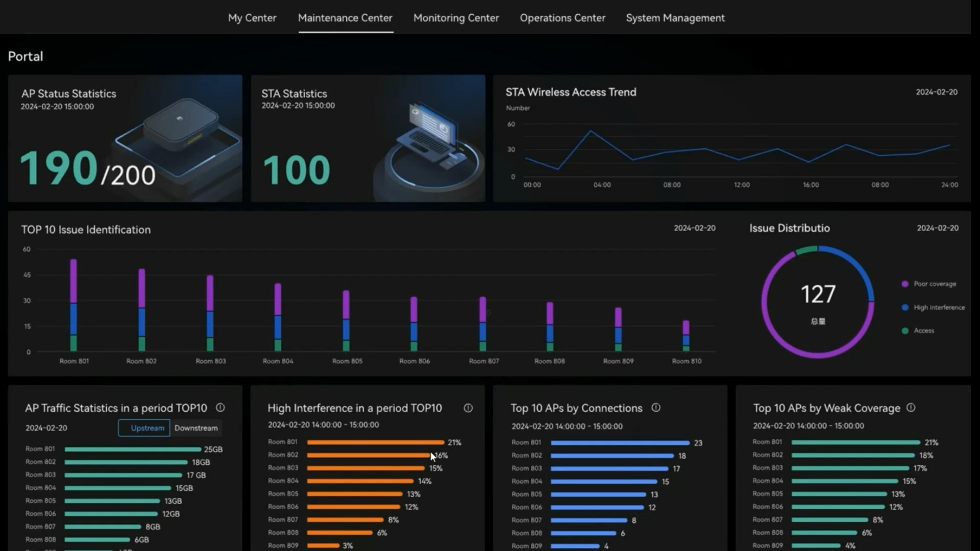980x551 pixels.
Task: Switch traffic view to Downstream
Action: tap(196, 428)
